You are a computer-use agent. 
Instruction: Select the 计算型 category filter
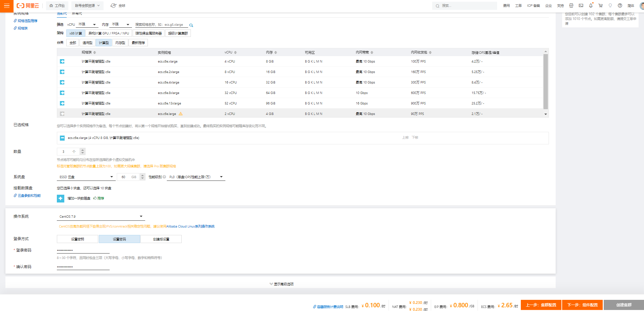pyautogui.click(x=104, y=43)
